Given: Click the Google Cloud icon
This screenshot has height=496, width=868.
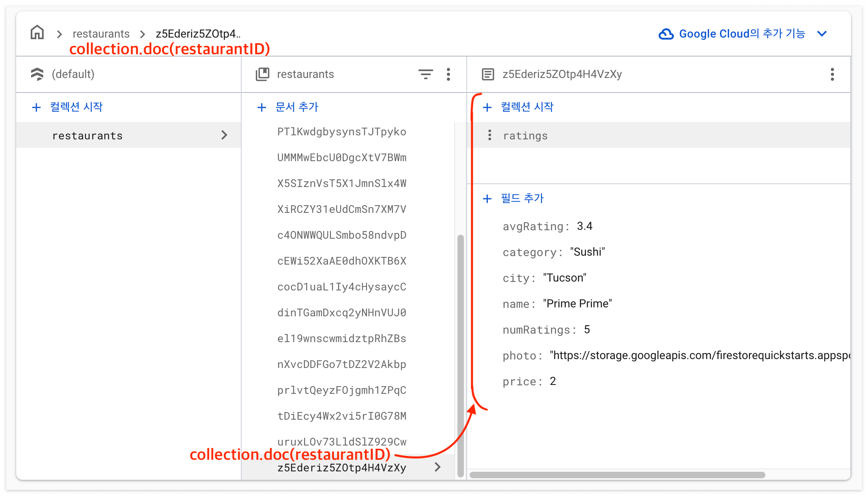Looking at the screenshot, I should 666,34.
